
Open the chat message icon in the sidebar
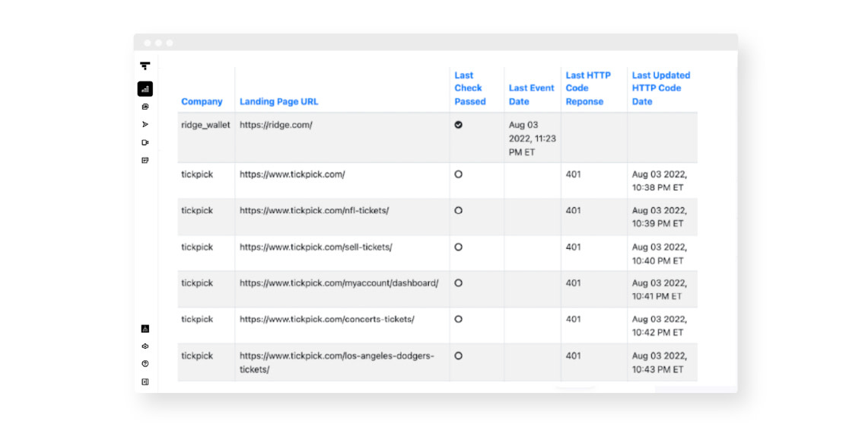(145, 107)
